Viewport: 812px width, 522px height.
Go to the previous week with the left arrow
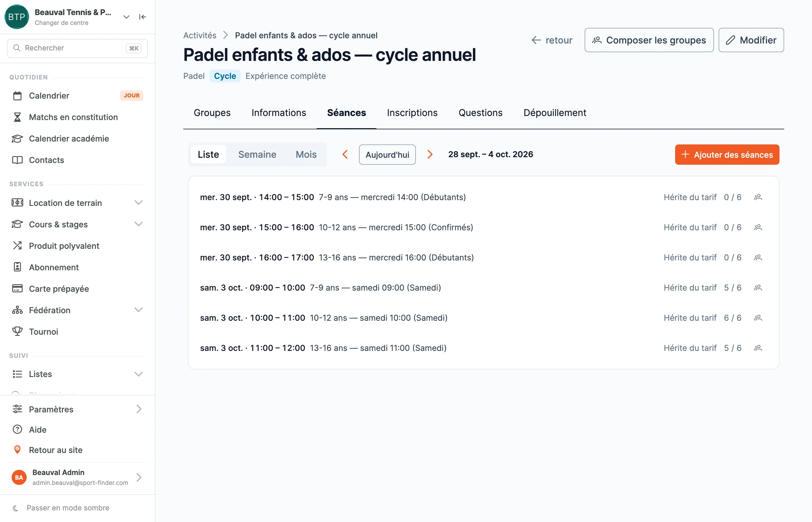coord(345,155)
